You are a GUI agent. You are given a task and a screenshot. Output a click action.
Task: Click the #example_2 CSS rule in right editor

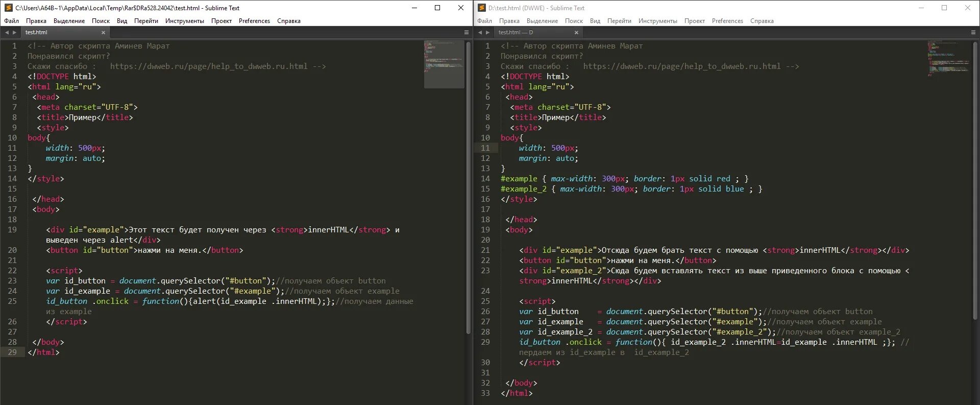pos(631,189)
